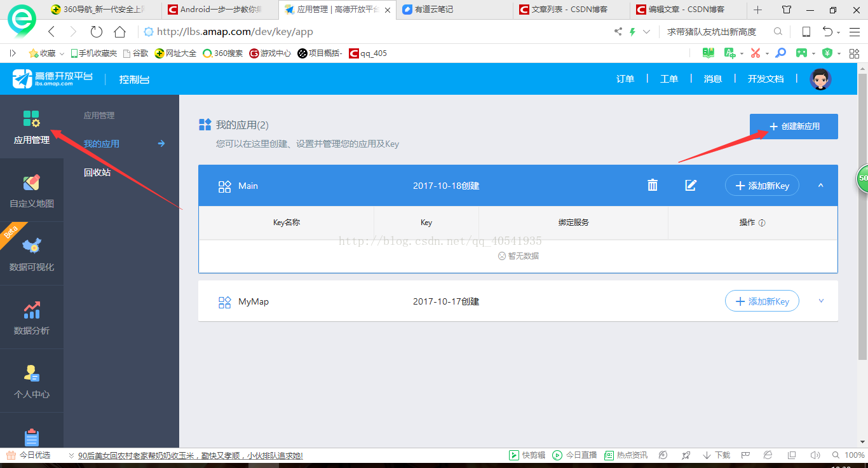Viewport: 868px width, 468px height.
Task: Click the URL address field
Action: point(375,32)
